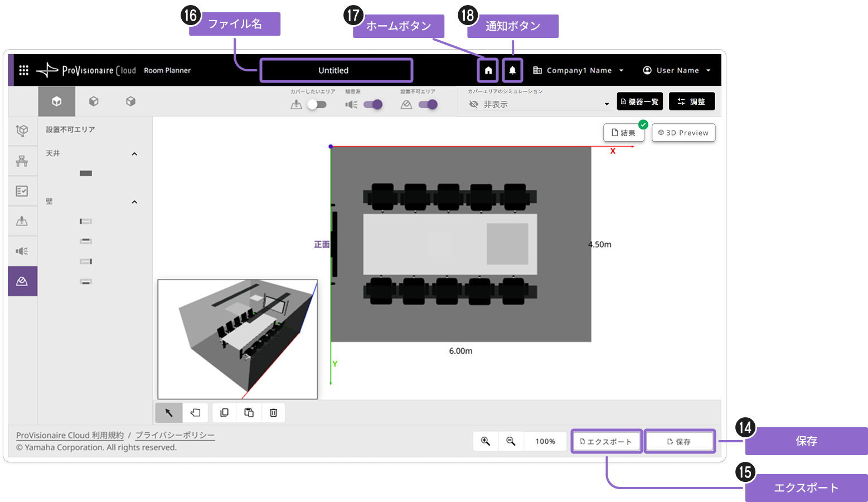868x502 pixels.
Task: Click the coverage area microphone icon in toolbar
Action: (x=297, y=104)
